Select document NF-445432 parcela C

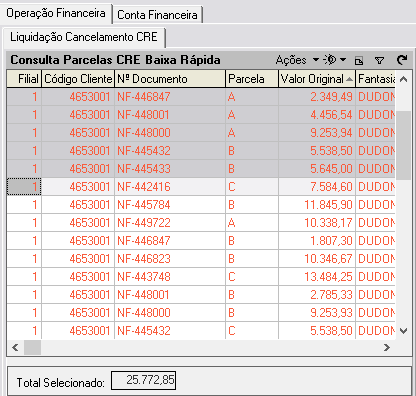coord(201,331)
